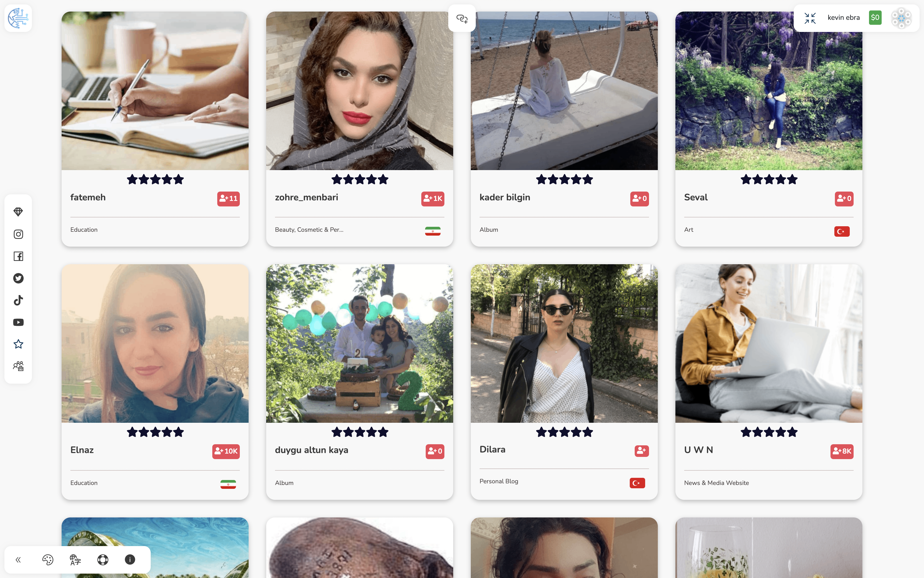Click the Iran flag on zohre_menbari's card

click(x=433, y=231)
